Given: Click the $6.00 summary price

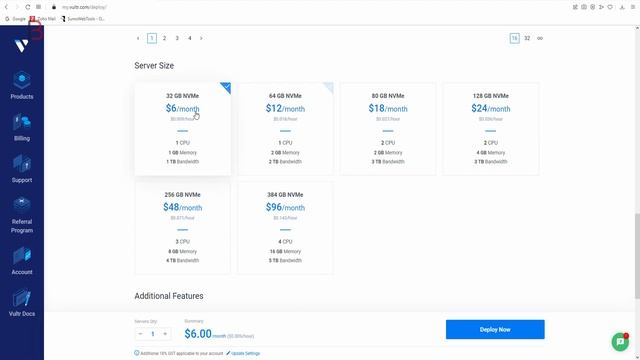Looking at the screenshot, I should pos(198,334).
